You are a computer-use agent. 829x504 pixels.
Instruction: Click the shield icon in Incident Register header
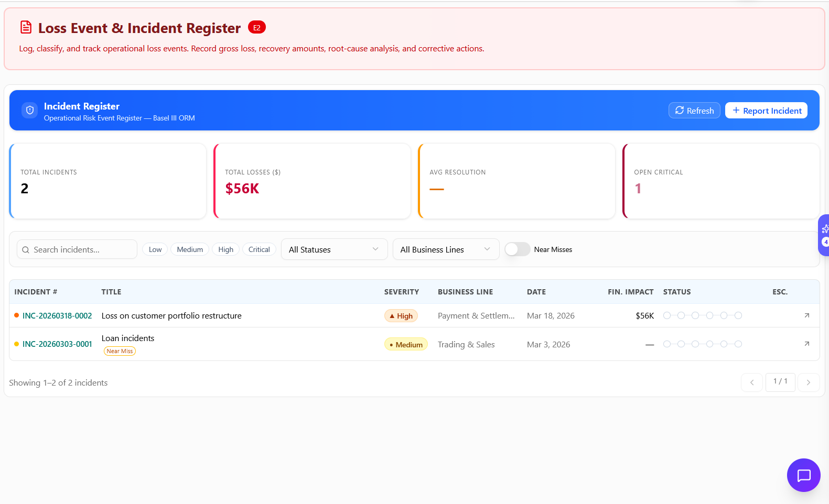pyautogui.click(x=30, y=110)
